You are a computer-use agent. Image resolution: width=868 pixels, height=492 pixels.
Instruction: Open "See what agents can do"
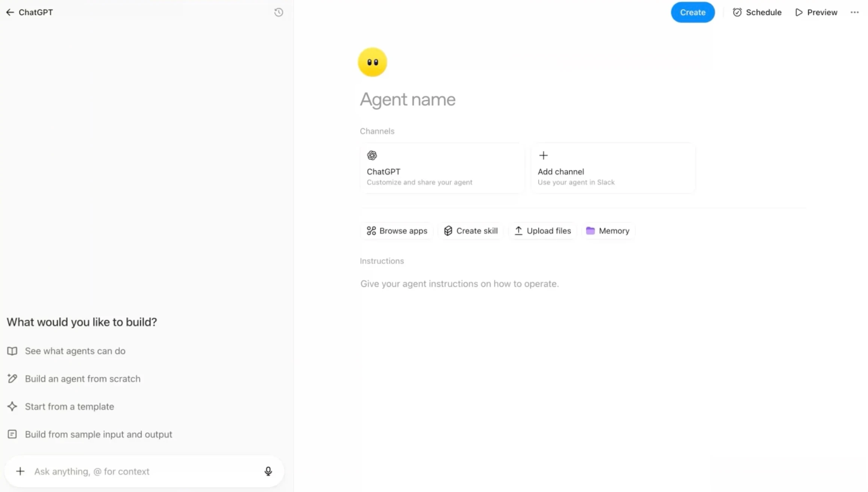pos(75,351)
